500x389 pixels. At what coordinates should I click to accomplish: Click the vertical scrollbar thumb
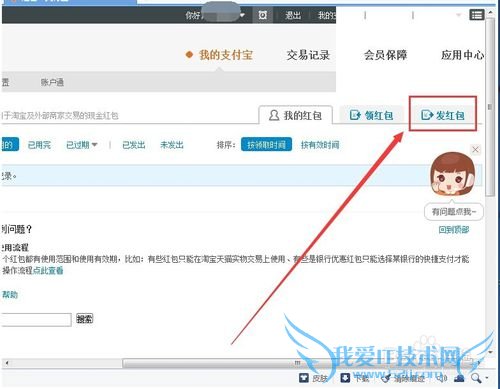coord(490,107)
